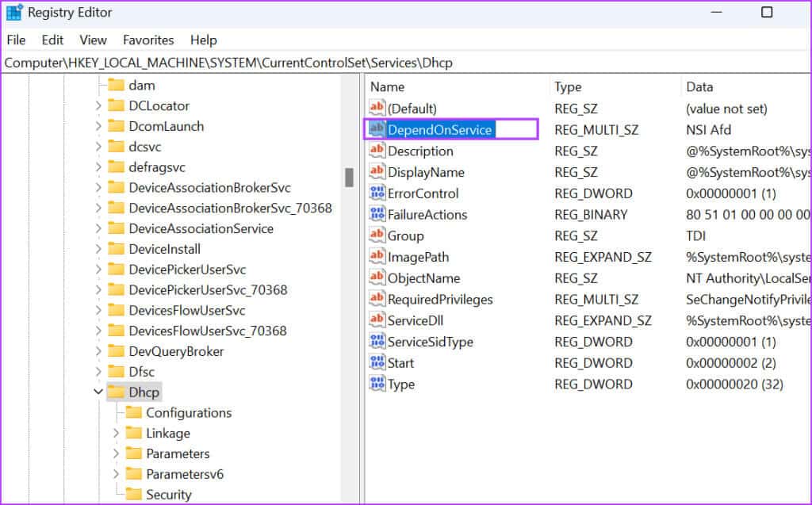
Task: Click the REG_BINARY type cell
Action: pos(591,214)
